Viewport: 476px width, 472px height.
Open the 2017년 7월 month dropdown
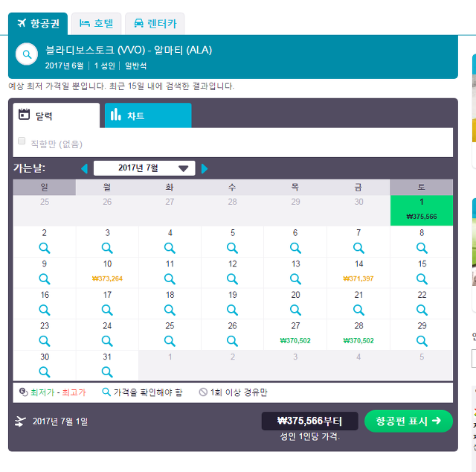point(144,168)
